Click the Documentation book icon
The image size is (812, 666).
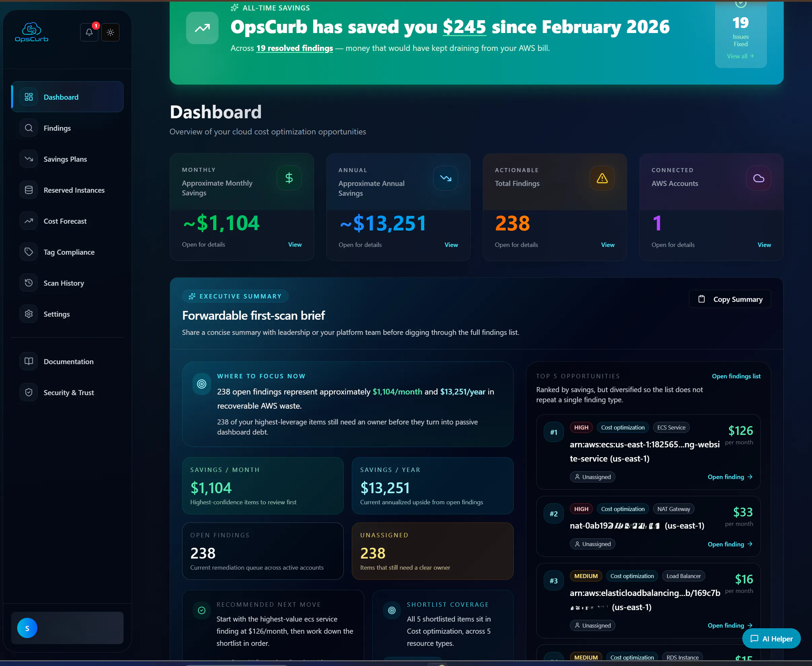tap(29, 361)
